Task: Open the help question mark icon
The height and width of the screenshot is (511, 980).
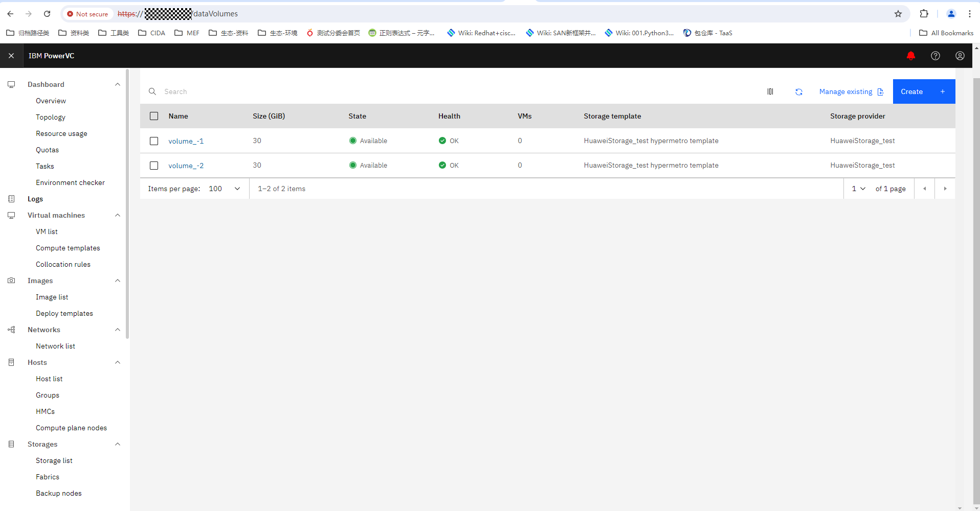Action: 935,56
